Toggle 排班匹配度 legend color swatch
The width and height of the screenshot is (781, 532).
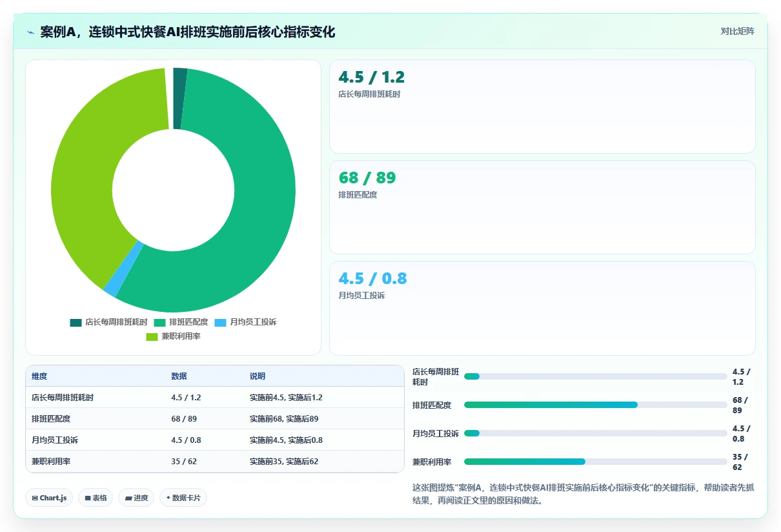tap(159, 322)
